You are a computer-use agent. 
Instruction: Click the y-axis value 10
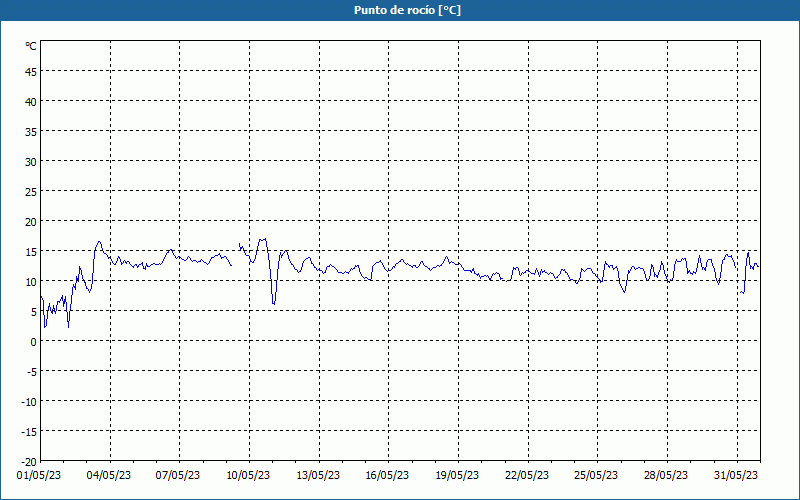[31, 282]
